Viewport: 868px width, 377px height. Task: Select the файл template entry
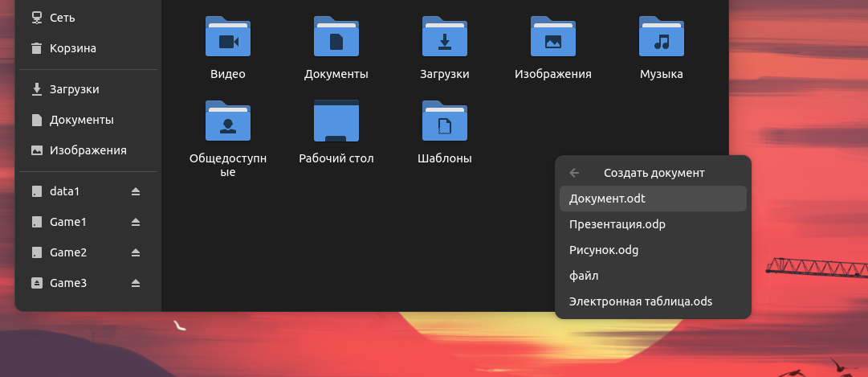click(x=654, y=276)
